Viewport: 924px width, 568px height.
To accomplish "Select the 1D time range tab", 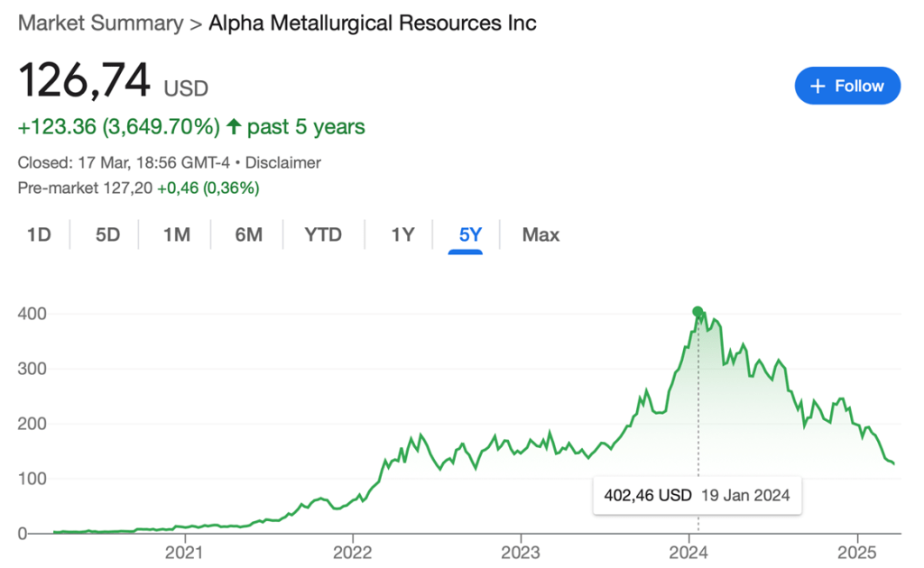I will tap(39, 234).
